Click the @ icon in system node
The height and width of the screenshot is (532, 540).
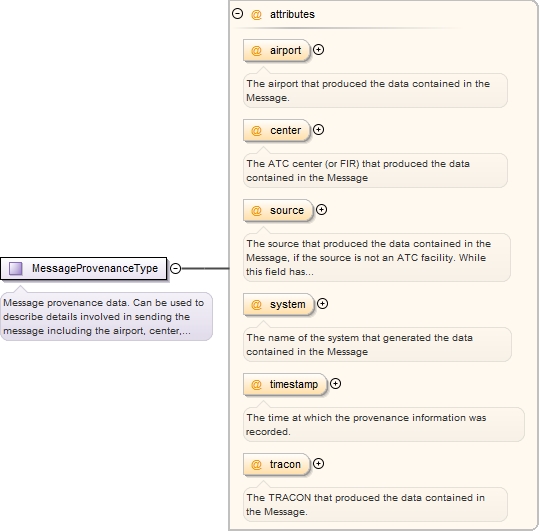256,304
